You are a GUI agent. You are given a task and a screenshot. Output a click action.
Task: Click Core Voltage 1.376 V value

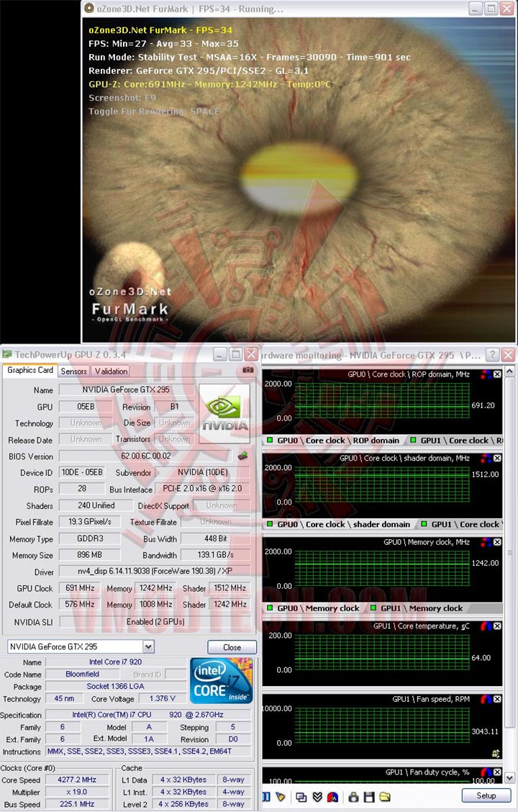[163, 698]
